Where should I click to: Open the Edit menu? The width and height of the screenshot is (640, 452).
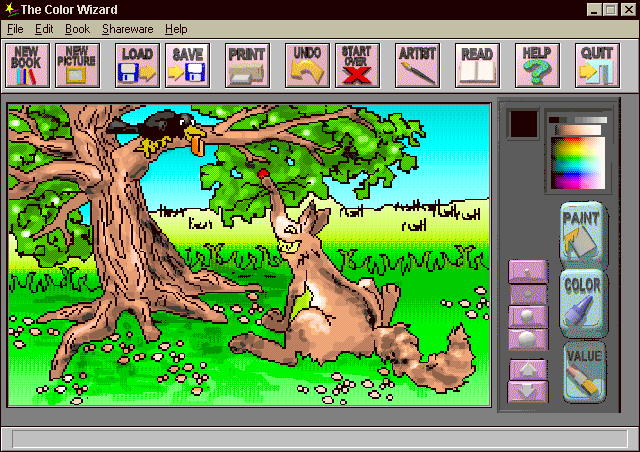[44, 29]
